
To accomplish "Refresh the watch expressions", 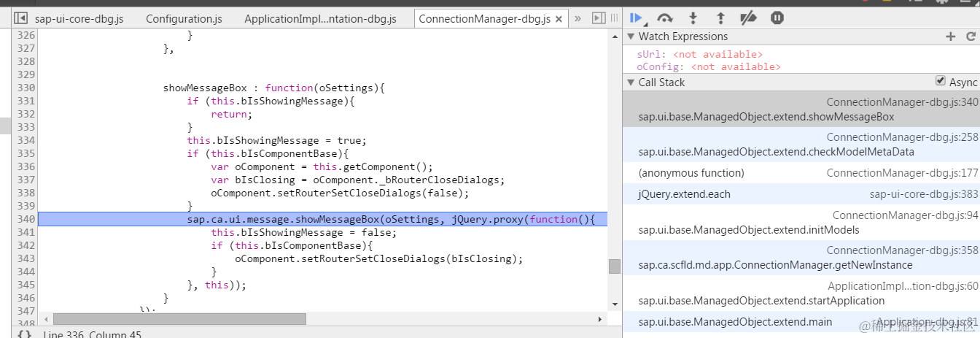I will [971, 37].
